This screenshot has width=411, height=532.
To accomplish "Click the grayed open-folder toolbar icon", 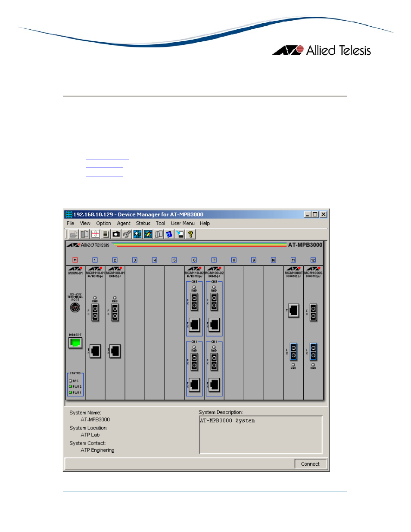I will click(x=74, y=234).
